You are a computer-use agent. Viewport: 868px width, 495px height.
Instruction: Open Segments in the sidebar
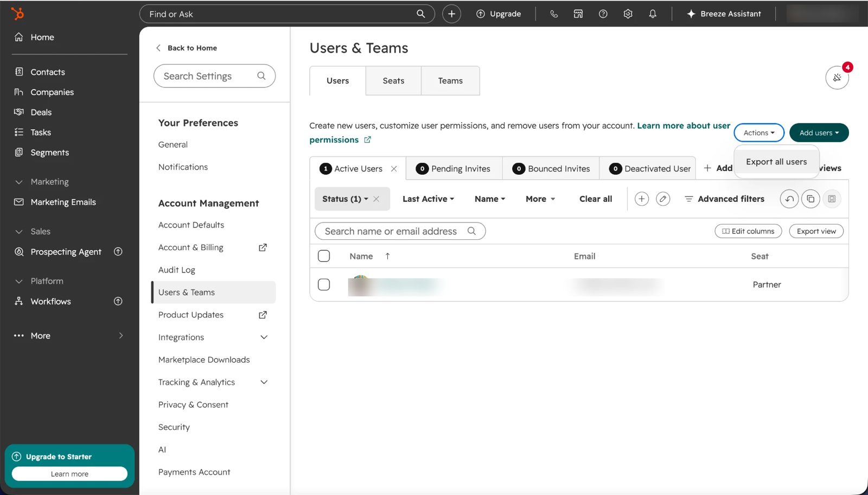pyautogui.click(x=49, y=152)
